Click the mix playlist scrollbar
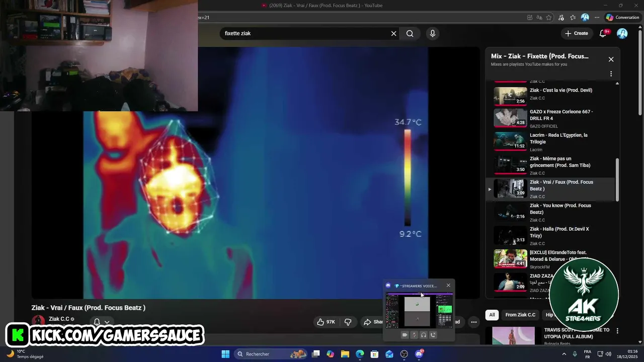This screenshot has height=362, width=644. 617,179
